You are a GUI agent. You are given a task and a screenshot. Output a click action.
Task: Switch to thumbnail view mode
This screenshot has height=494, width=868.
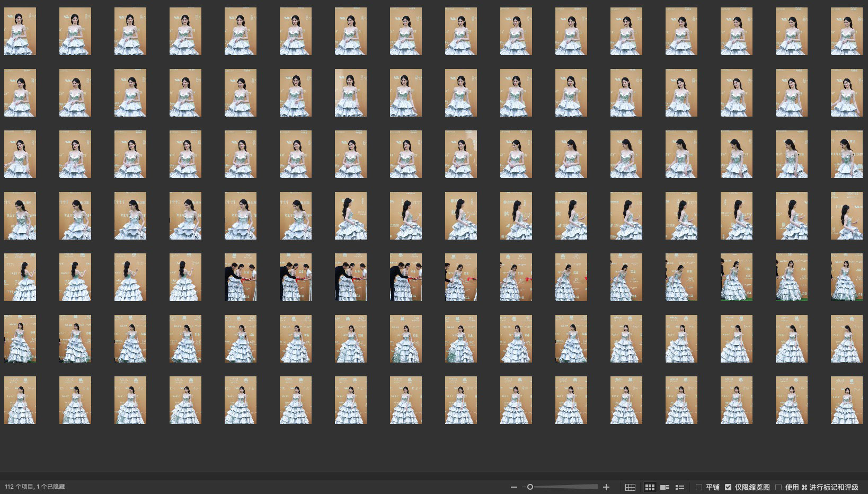tap(650, 487)
